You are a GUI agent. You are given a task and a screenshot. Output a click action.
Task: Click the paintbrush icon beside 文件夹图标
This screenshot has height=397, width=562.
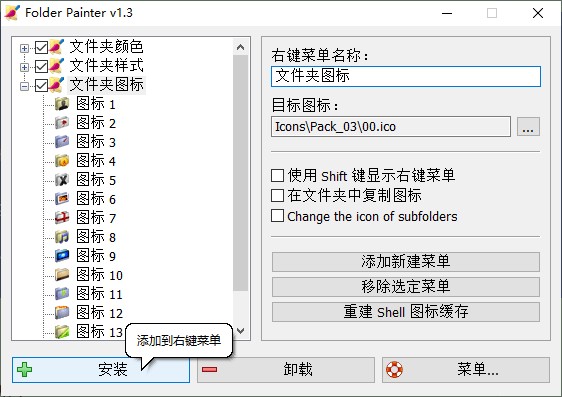pos(57,85)
